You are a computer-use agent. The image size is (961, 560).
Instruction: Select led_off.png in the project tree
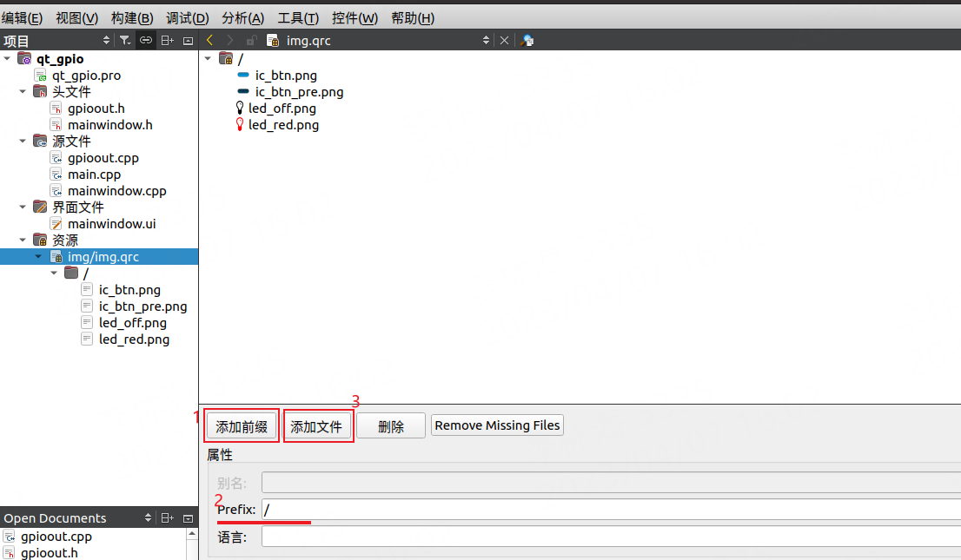click(x=132, y=323)
